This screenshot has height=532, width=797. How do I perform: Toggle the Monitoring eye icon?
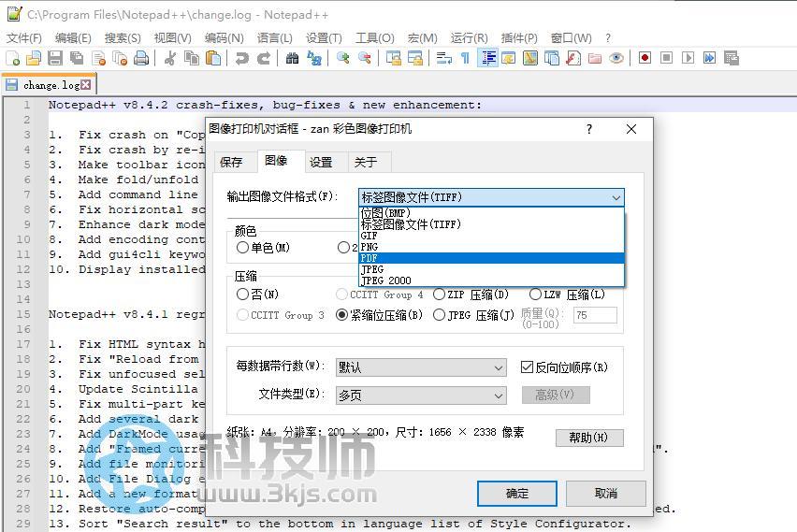tap(616, 58)
